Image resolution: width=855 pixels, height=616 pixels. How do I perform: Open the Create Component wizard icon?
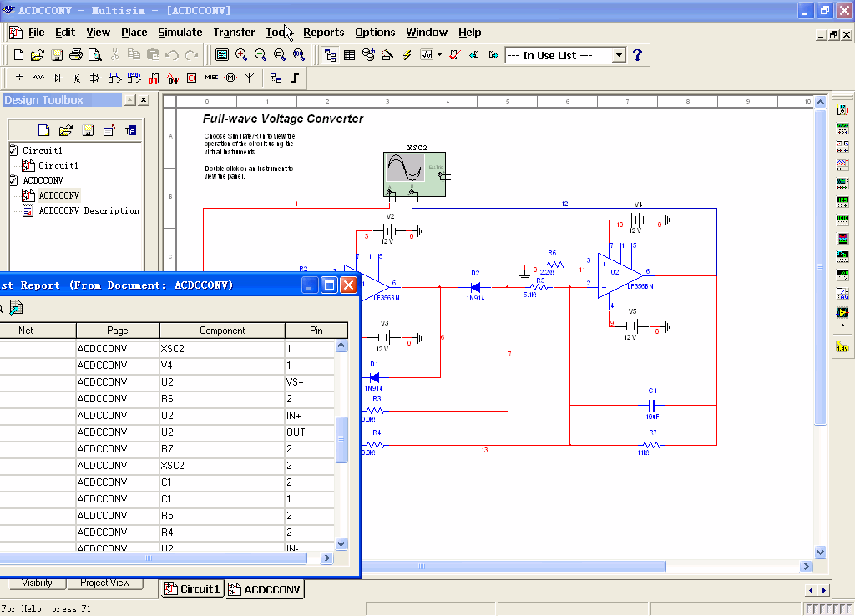click(387, 55)
